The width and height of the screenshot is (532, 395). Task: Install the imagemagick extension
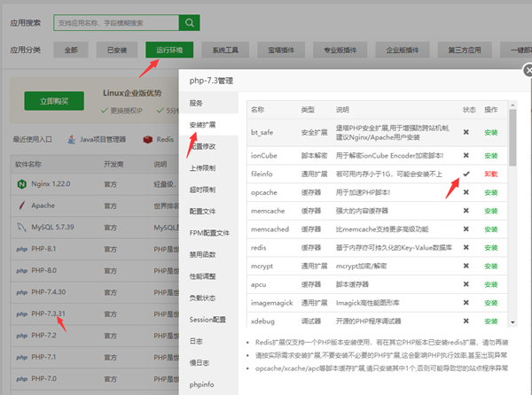pos(491,303)
